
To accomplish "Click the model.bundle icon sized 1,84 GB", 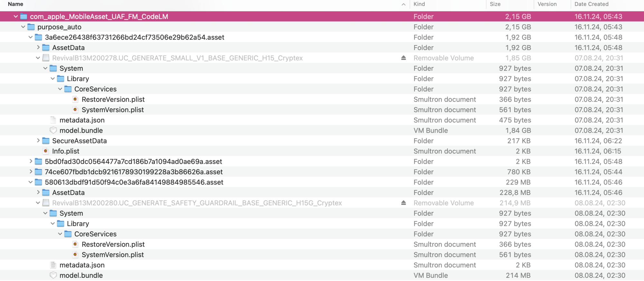I will pyautogui.click(x=53, y=130).
